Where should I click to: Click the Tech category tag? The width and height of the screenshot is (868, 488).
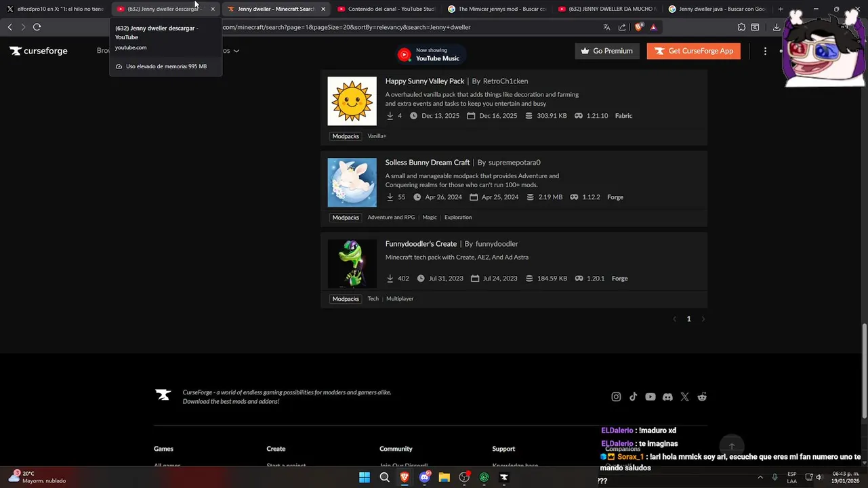click(373, 299)
